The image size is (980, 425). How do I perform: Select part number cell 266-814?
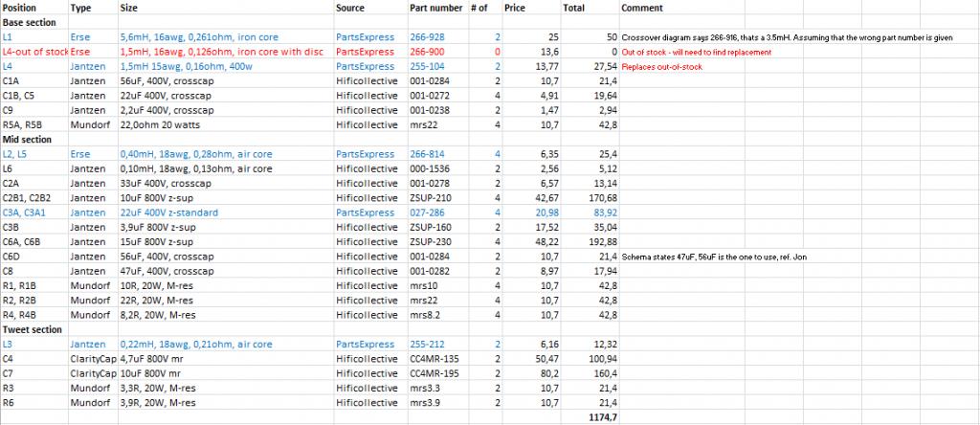436,154
